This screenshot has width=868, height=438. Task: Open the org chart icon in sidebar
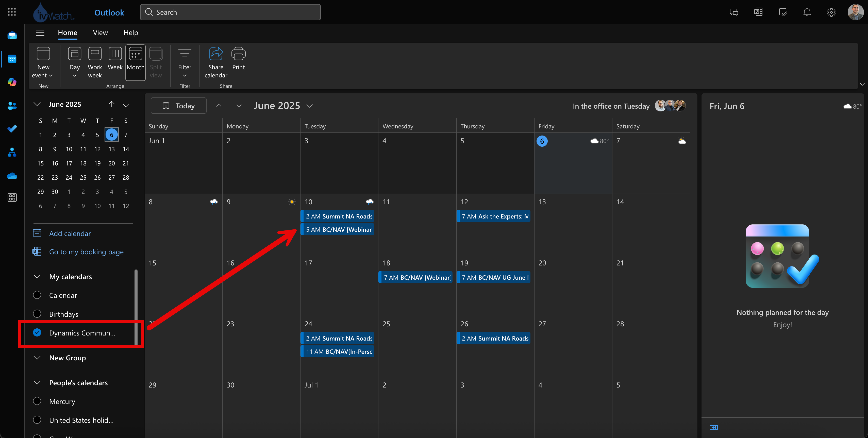(x=12, y=153)
